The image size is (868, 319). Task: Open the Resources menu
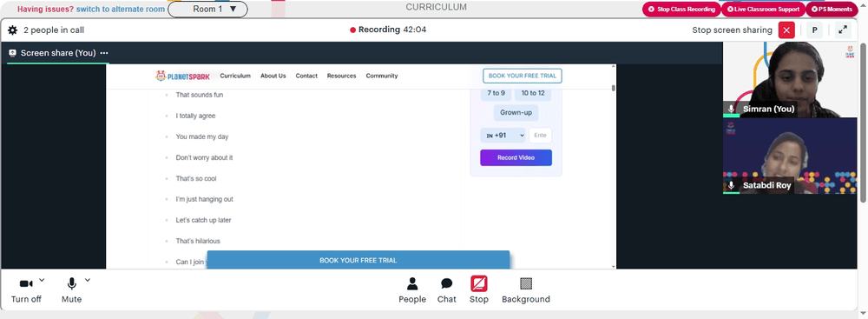pyautogui.click(x=341, y=76)
